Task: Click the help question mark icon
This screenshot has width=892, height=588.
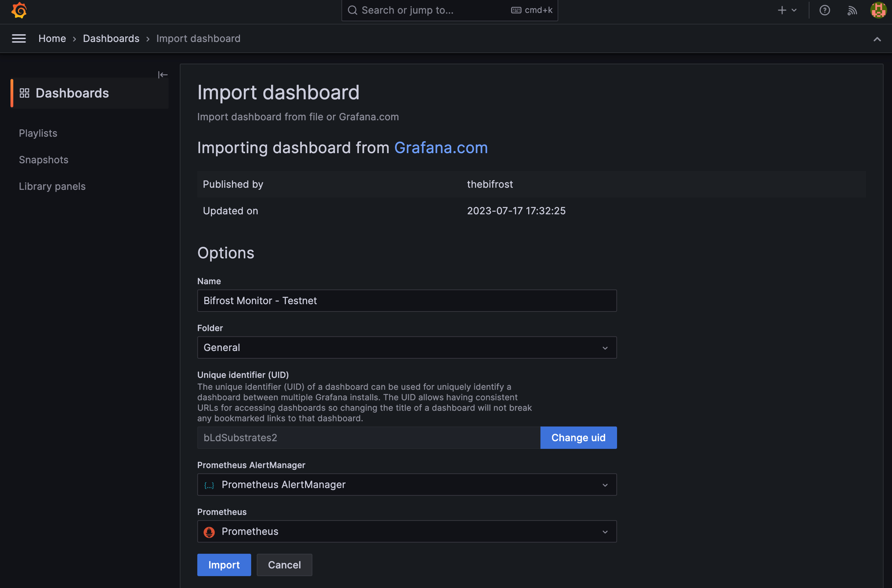Action: click(x=825, y=10)
